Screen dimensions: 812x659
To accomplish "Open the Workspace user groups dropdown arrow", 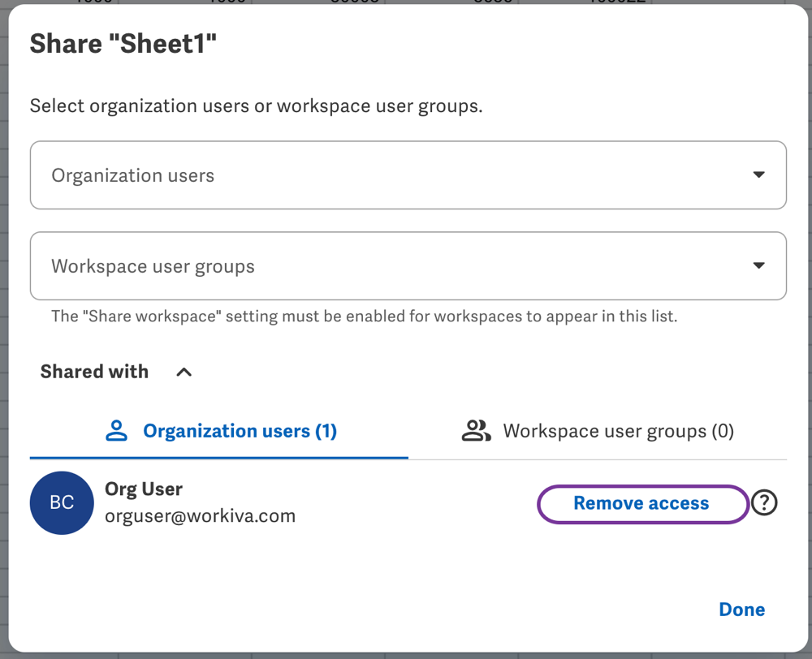I will [758, 266].
